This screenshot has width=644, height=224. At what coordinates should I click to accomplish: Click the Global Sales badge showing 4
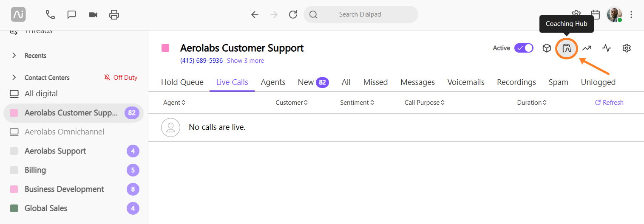[133, 208]
